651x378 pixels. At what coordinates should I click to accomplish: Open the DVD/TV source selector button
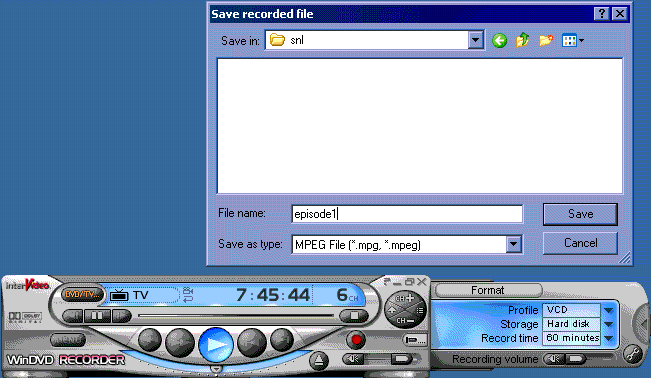coord(82,295)
